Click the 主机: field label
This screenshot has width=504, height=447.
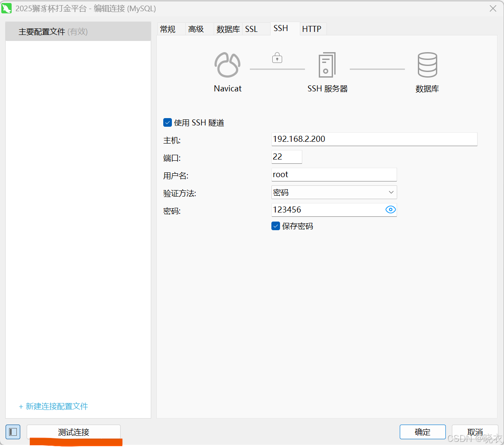(x=172, y=140)
